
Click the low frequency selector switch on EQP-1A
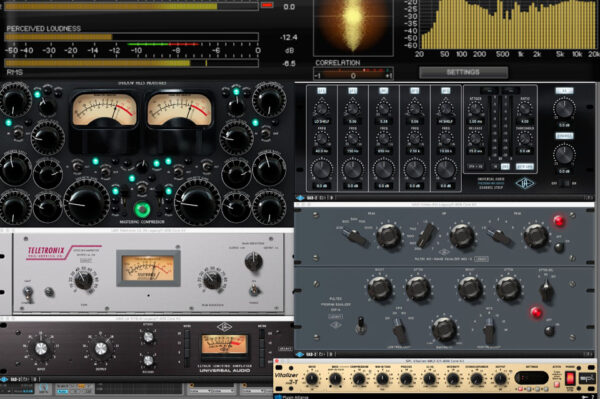click(400, 331)
